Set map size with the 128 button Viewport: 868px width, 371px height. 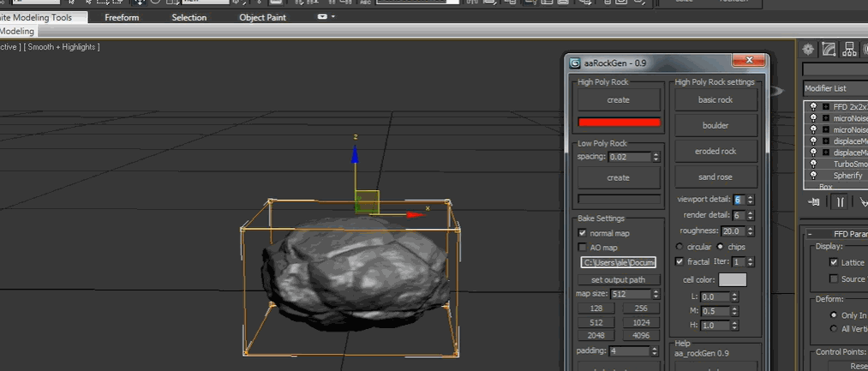pyautogui.click(x=596, y=308)
